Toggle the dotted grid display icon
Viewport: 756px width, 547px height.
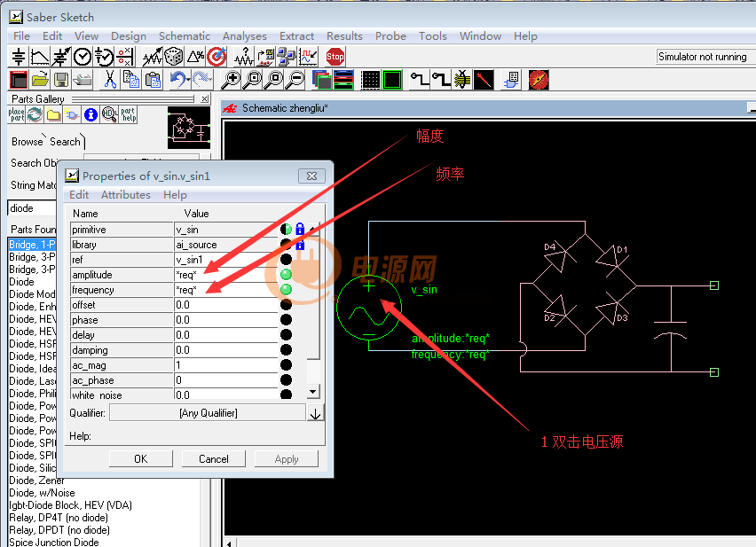[x=370, y=80]
